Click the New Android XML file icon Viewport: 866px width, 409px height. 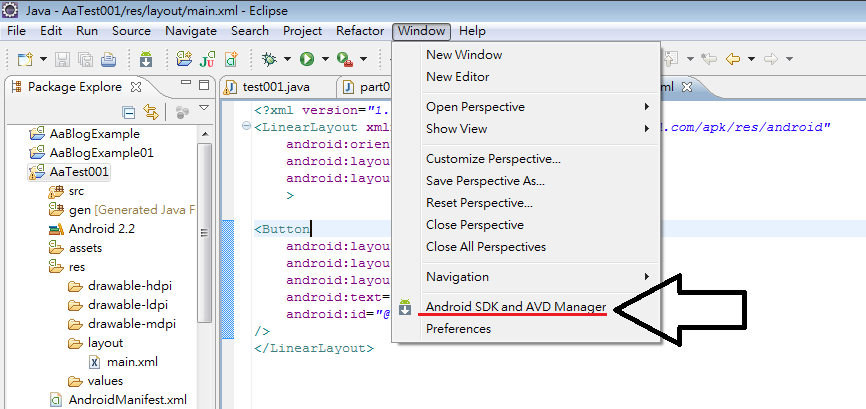231,59
